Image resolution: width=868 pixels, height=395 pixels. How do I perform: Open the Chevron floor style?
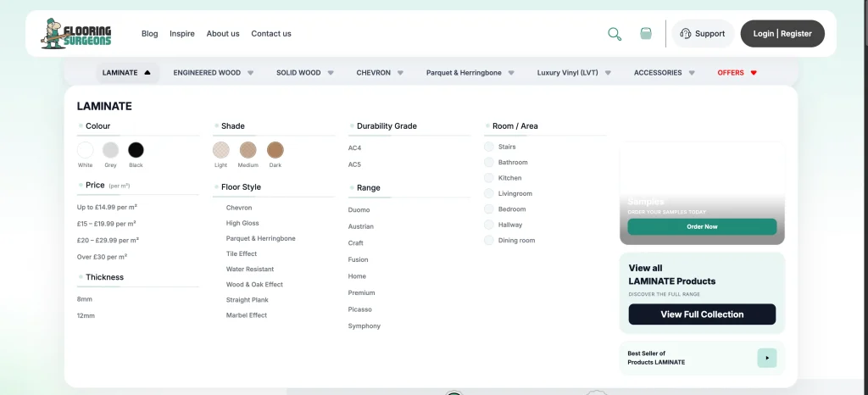239,208
